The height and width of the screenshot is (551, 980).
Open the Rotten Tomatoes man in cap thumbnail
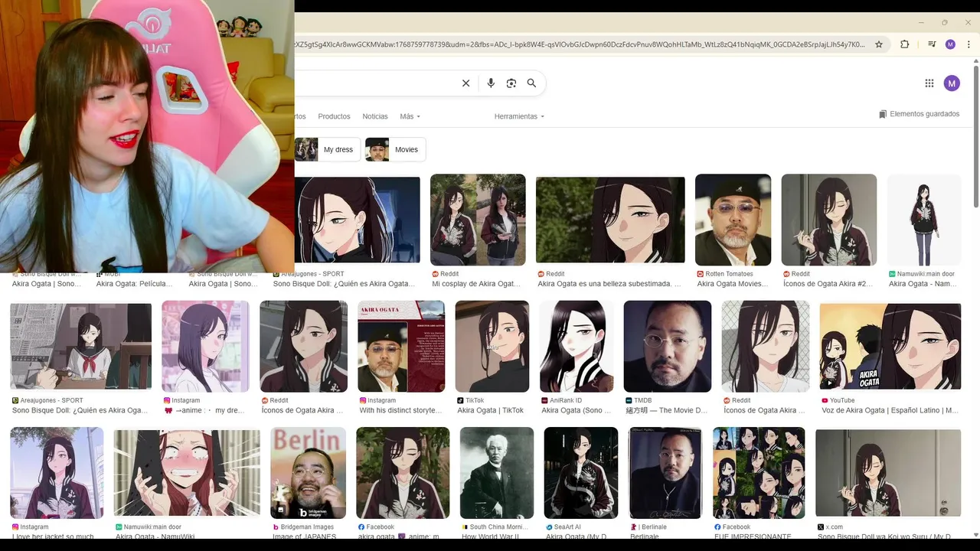(x=733, y=220)
